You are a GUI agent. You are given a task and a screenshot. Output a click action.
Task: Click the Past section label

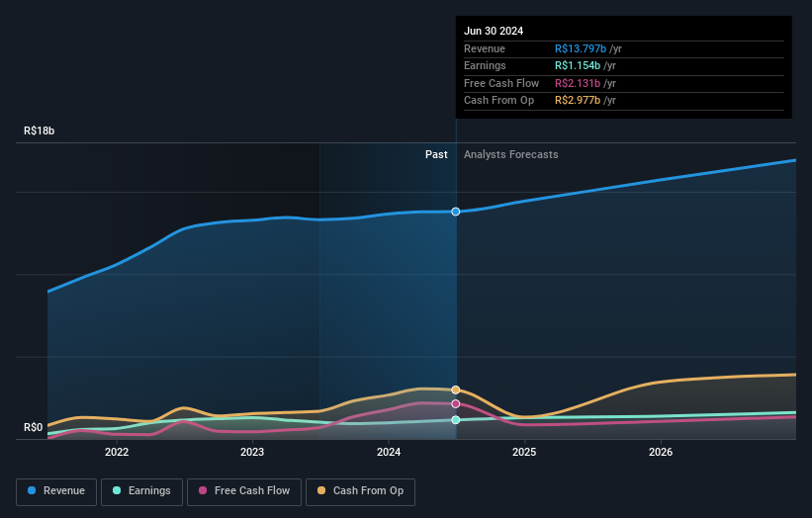tap(436, 154)
